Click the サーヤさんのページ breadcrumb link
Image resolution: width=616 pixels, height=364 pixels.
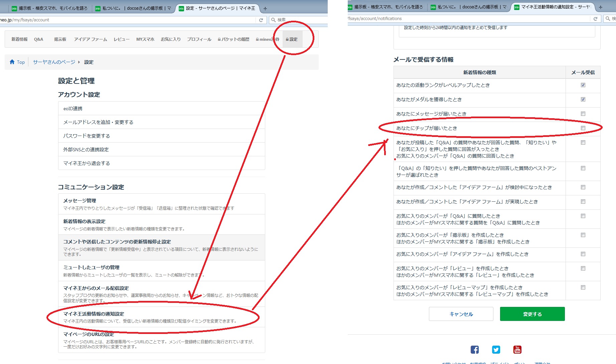coord(54,62)
